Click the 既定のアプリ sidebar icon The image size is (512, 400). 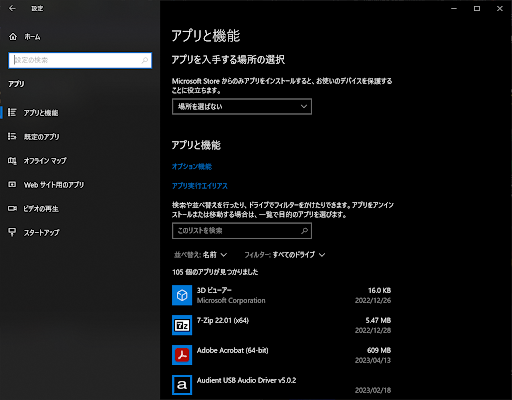[x=12, y=136]
